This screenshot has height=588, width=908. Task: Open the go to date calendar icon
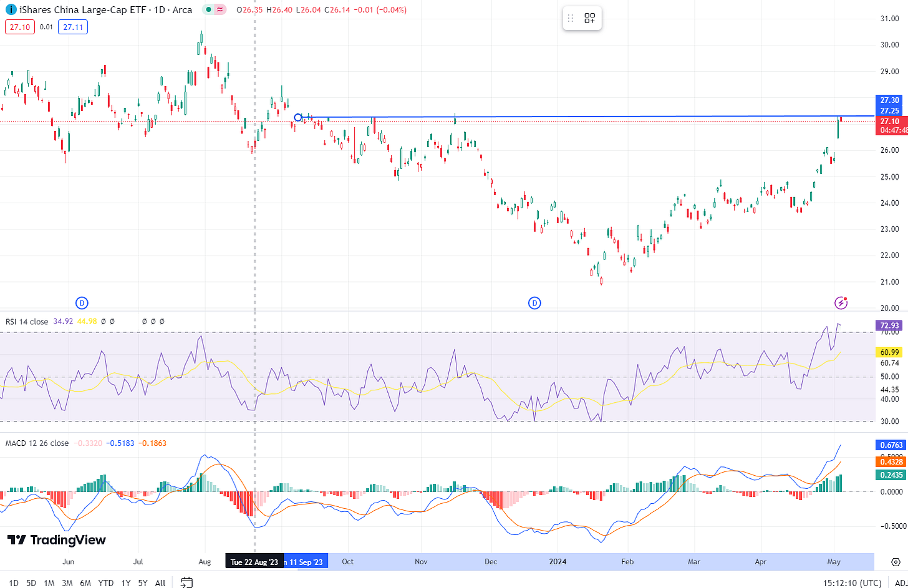click(186, 582)
